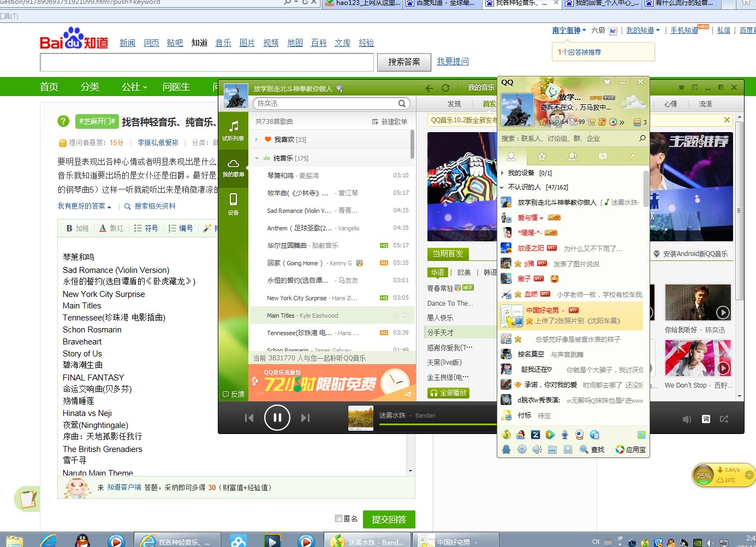Click the 搜索答案 button on Baidu Zhidao
This screenshot has height=547, width=756.
coord(404,62)
